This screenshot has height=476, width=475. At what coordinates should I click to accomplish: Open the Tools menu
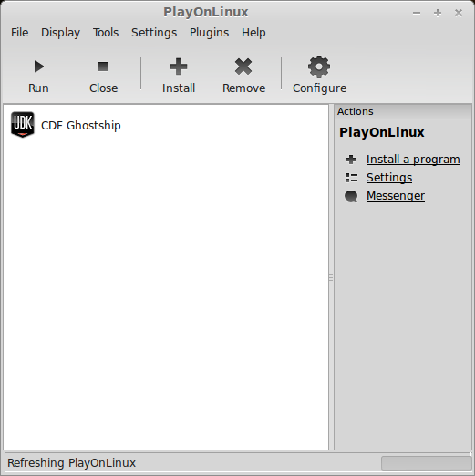[106, 33]
